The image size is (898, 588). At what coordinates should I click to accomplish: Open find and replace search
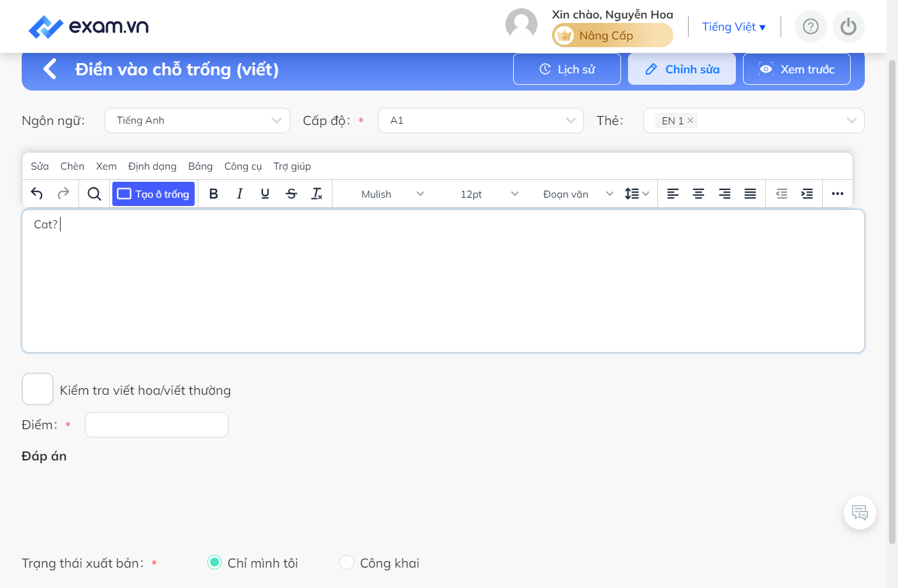tap(94, 194)
